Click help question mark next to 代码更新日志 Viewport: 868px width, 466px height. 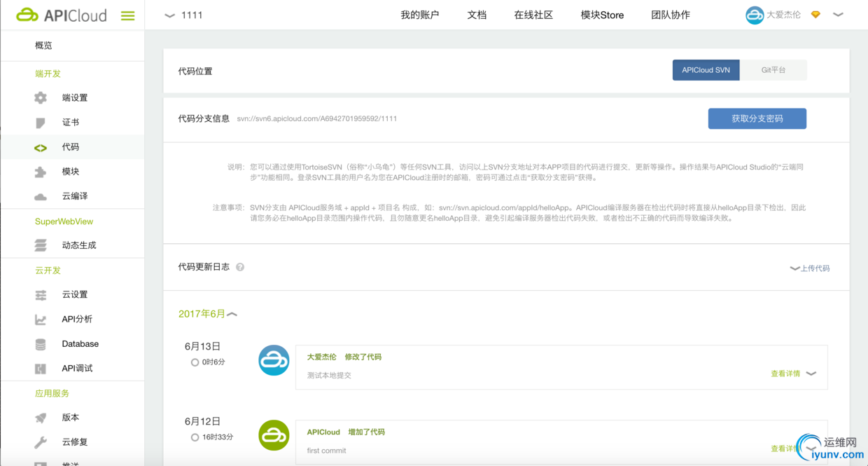coord(240,267)
